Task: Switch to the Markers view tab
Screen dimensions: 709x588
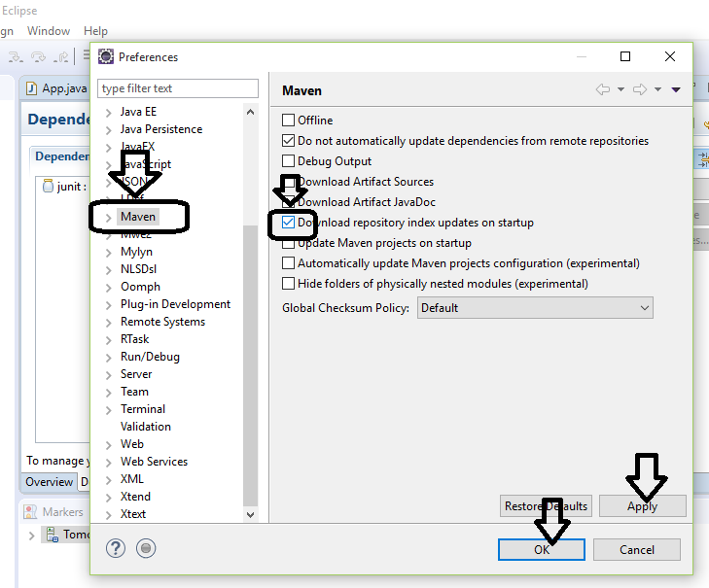Action: 53,511
